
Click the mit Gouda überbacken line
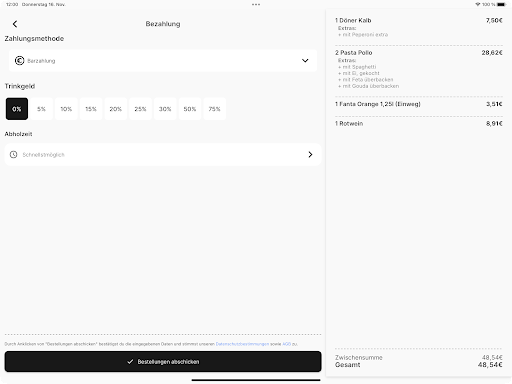pos(368,86)
